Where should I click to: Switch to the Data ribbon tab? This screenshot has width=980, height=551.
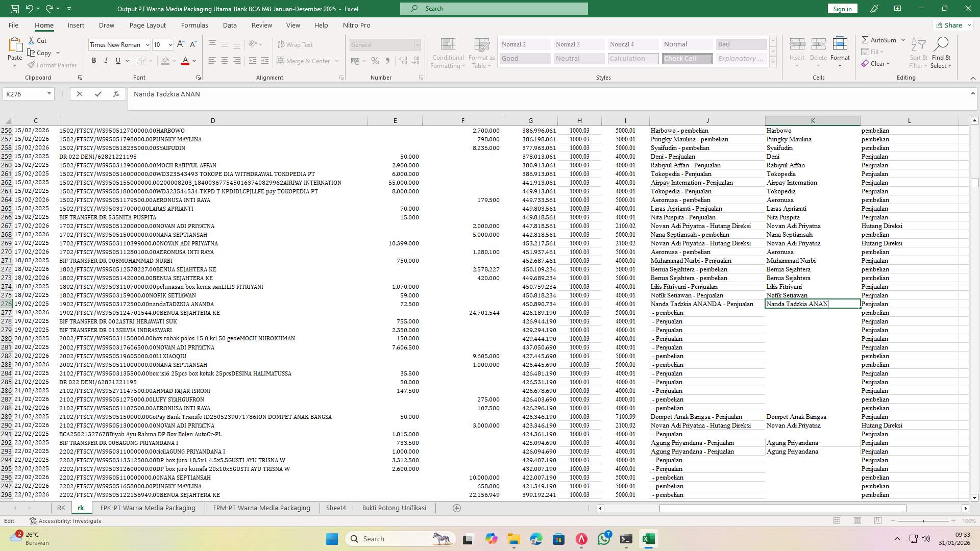pyautogui.click(x=230, y=25)
